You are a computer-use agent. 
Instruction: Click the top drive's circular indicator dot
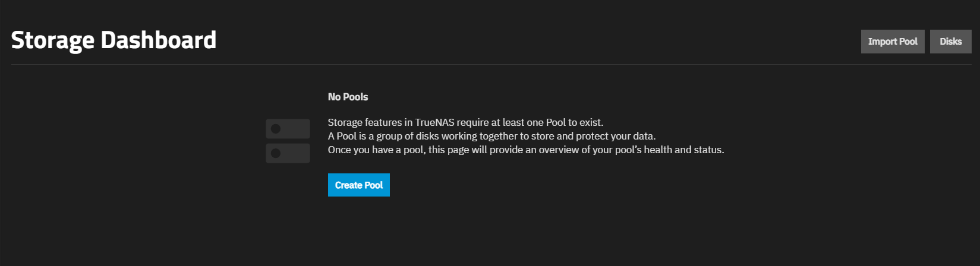(x=276, y=128)
